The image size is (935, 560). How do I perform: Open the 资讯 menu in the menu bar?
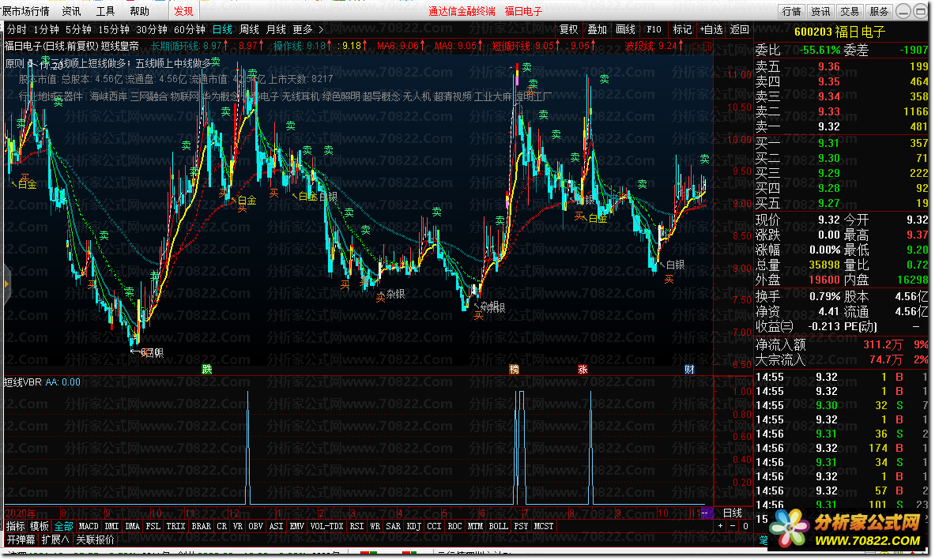[x=72, y=11]
